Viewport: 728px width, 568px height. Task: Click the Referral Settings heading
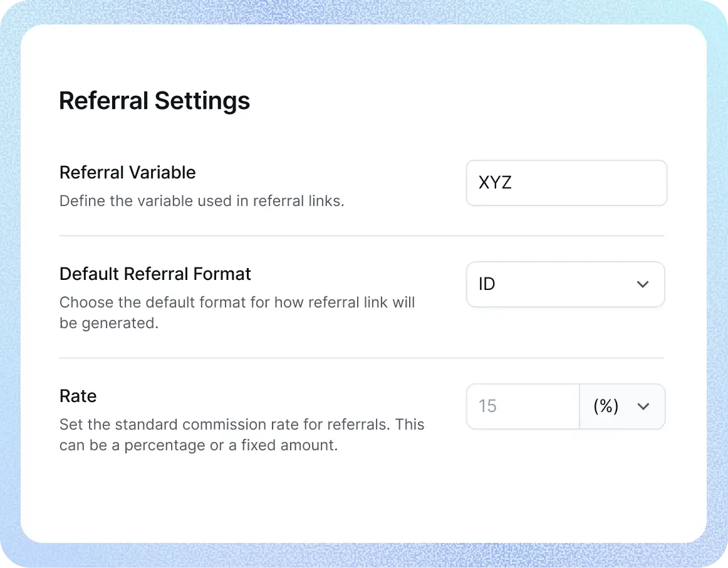[154, 100]
